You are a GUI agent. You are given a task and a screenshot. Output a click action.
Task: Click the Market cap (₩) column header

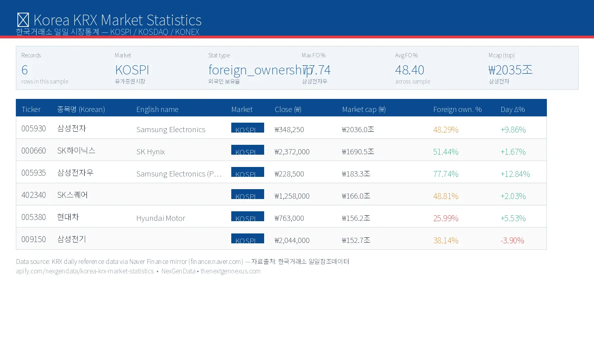364,110
